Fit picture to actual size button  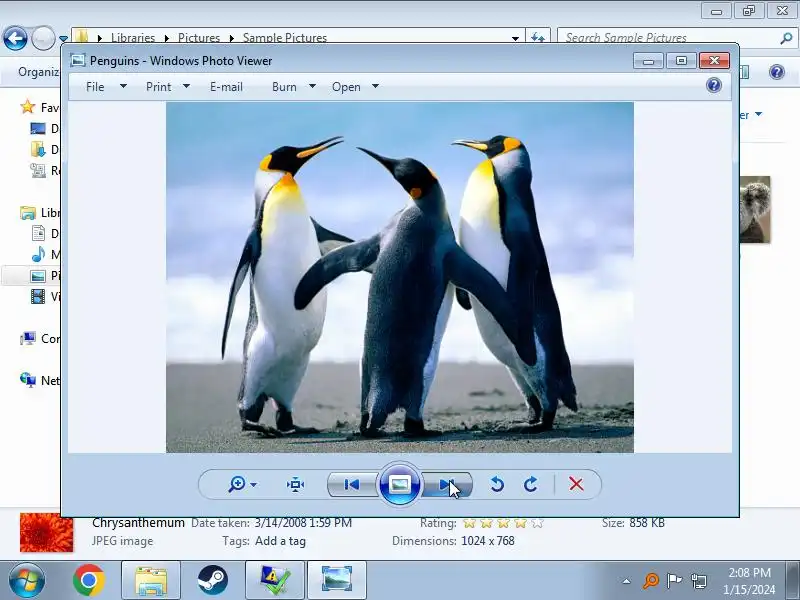coord(295,484)
